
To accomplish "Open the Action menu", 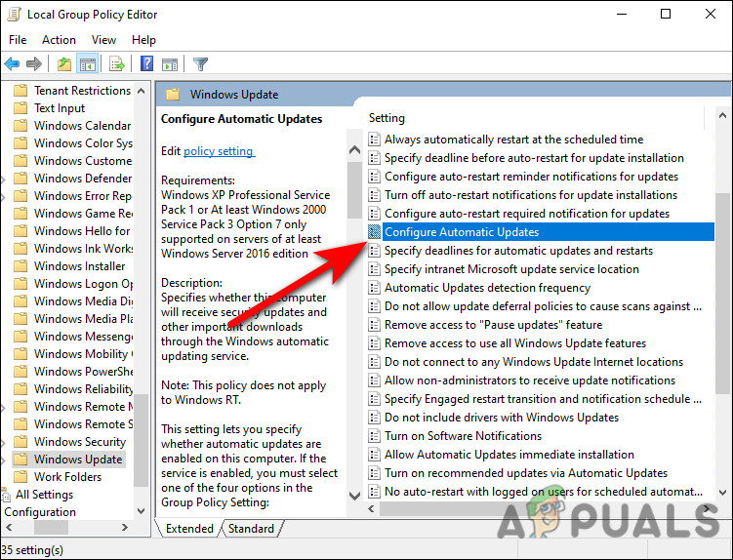I will (x=59, y=40).
